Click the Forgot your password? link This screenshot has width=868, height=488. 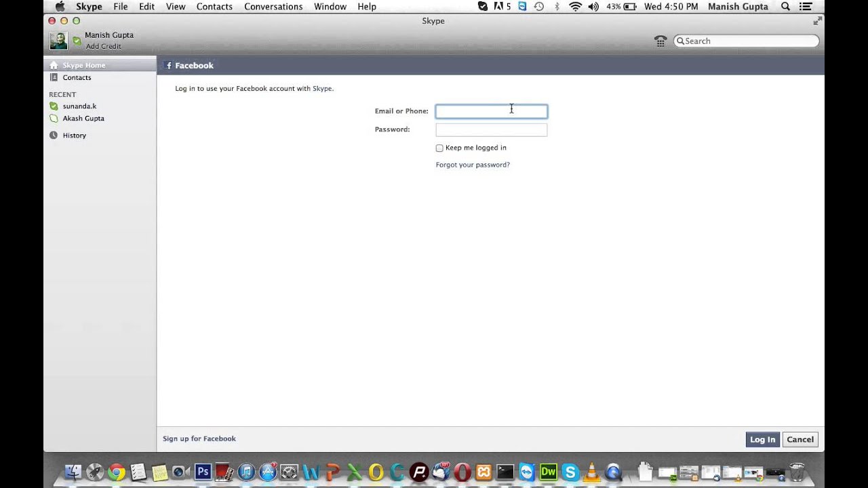click(x=473, y=165)
